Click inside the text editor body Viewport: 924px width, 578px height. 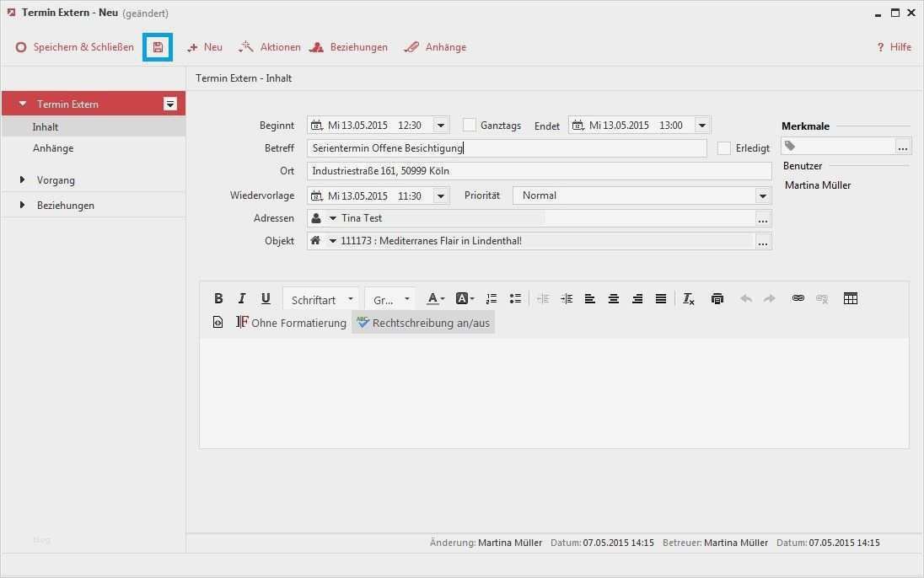point(554,393)
